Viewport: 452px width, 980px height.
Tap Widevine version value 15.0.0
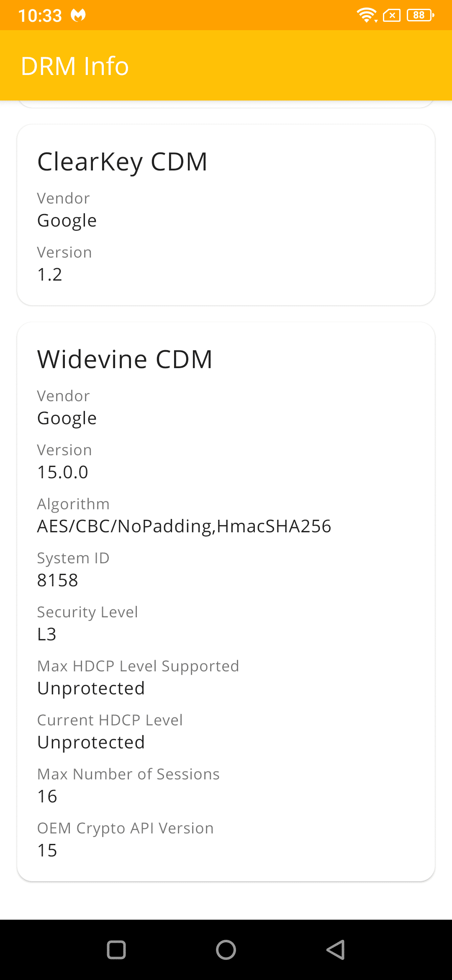pos(63,472)
